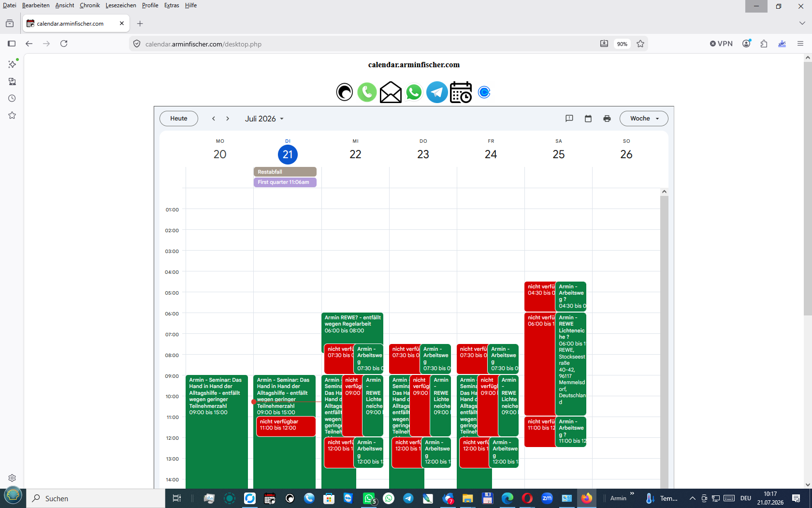Close the calendar.arminfischer.com tab
This screenshot has width=812, height=508.
tap(122, 23)
